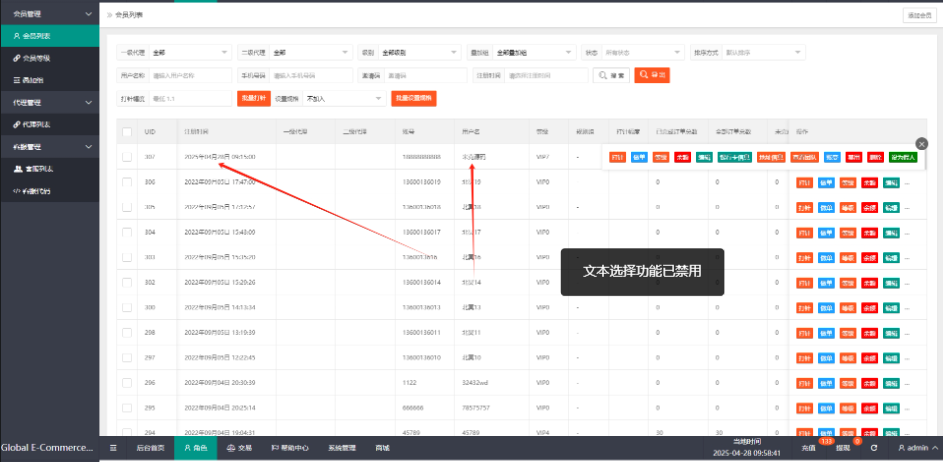Focus the 手机号码 input field

pos(311,75)
